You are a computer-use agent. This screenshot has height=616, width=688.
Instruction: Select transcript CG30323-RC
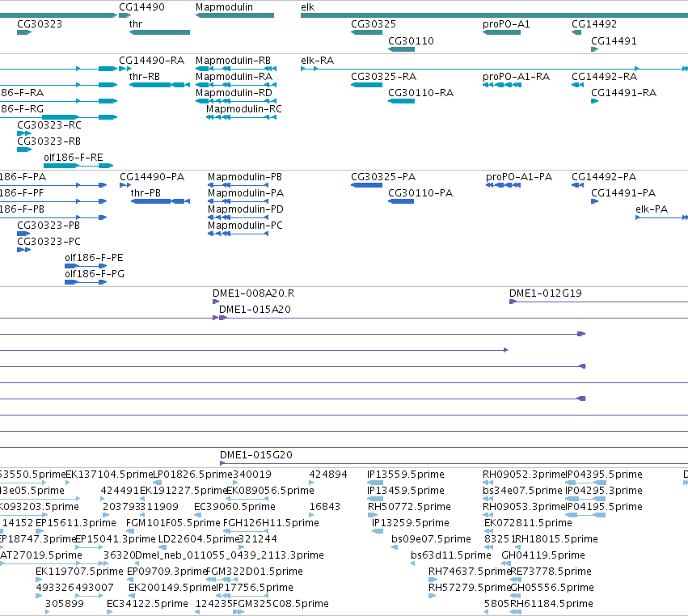[x=49, y=125]
